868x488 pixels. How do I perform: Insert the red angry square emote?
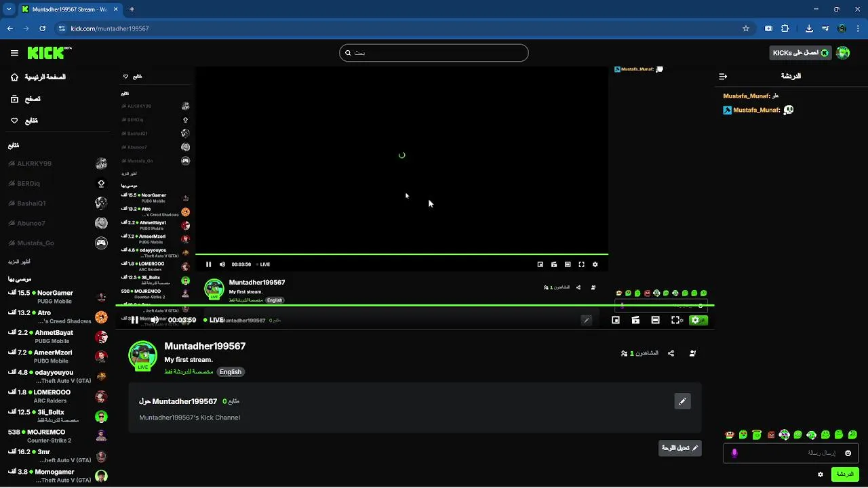pyautogui.click(x=770, y=434)
